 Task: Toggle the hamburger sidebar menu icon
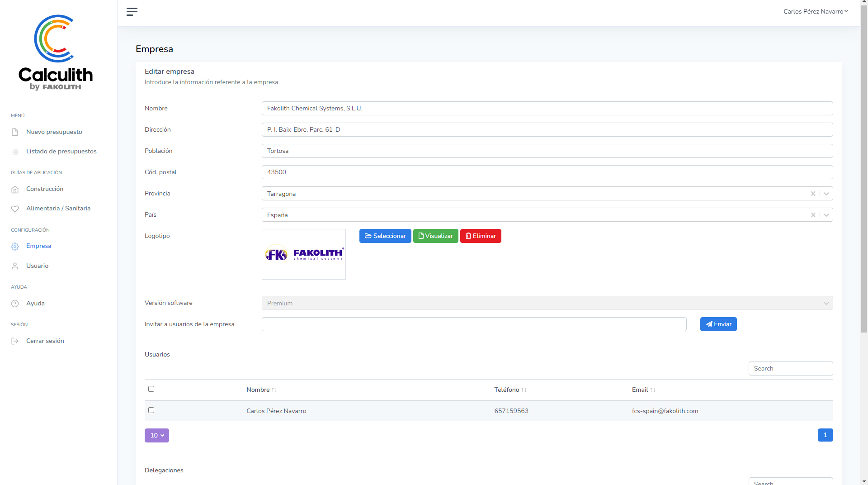[x=132, y=12]
